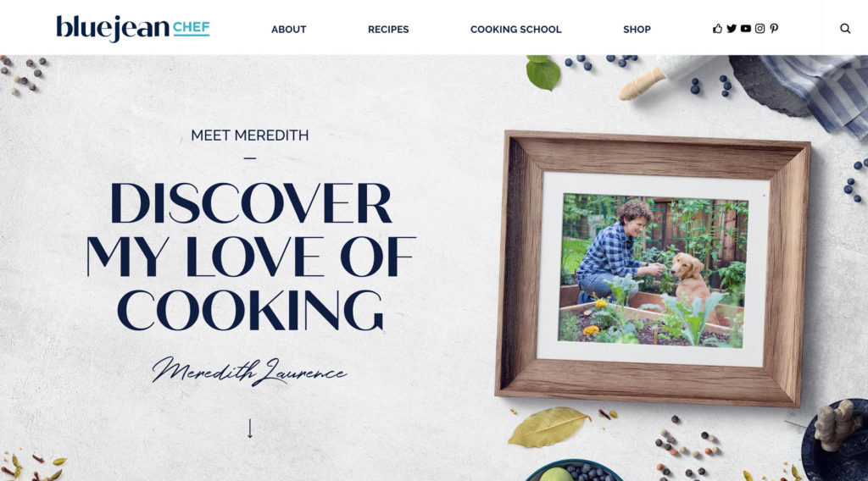Open the Shop menu item

point(637,30)
